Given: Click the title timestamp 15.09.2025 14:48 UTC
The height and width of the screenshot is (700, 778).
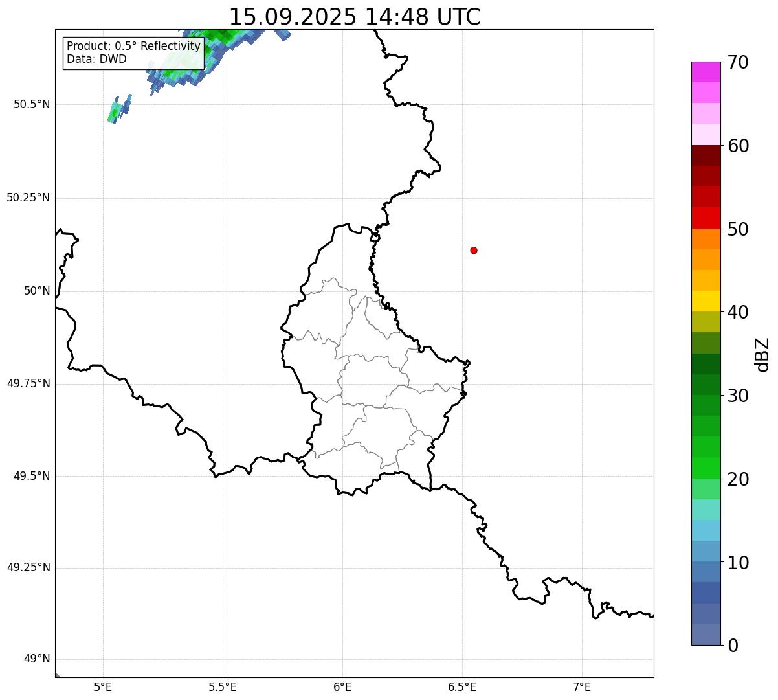Looking at the screenshot, I should (x=355, y=17).
